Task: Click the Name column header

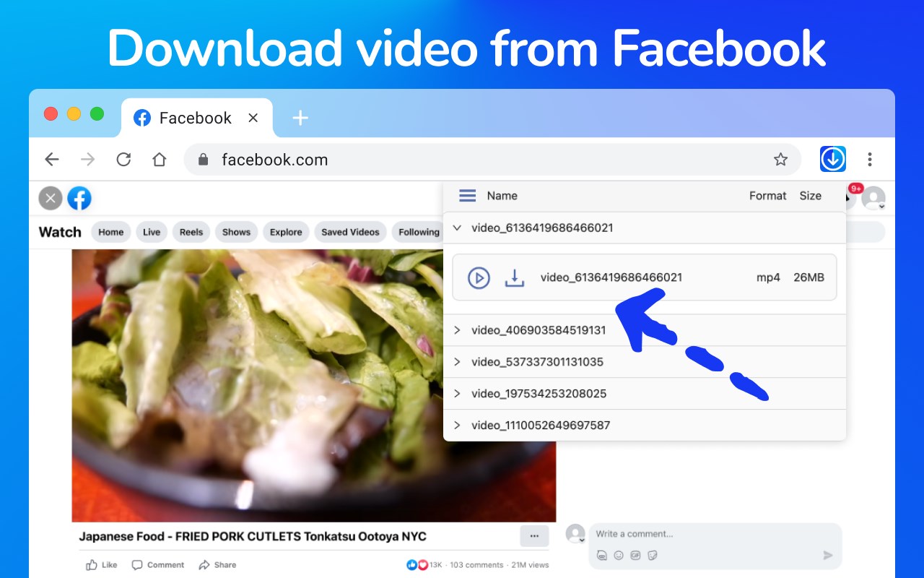Action: 502,196
